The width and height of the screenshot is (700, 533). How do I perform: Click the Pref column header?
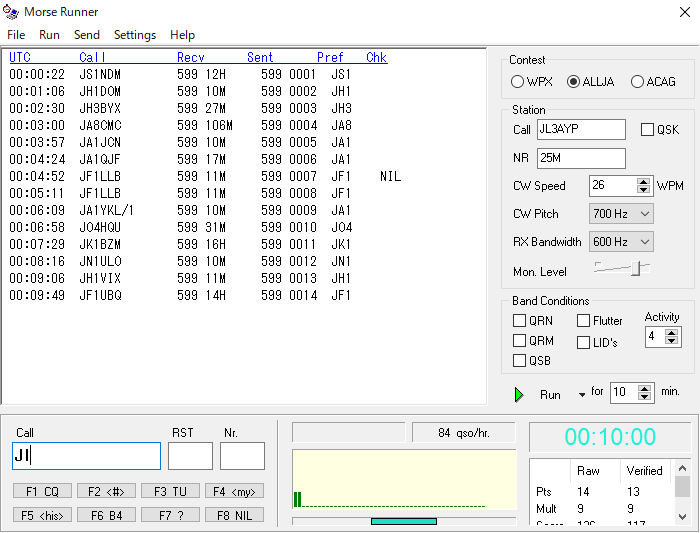[x=330, y=57]
